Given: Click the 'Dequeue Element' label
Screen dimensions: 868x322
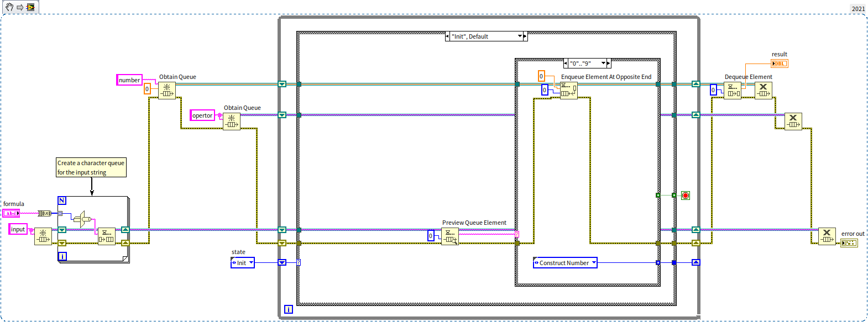Looking at the screenshot, I should click(x=748, y=77).
